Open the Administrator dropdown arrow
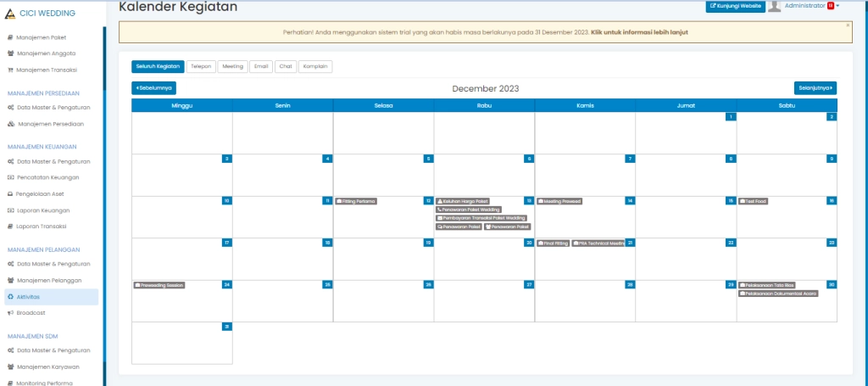Viewport: 868px width, 386px height. pos(838,7)
